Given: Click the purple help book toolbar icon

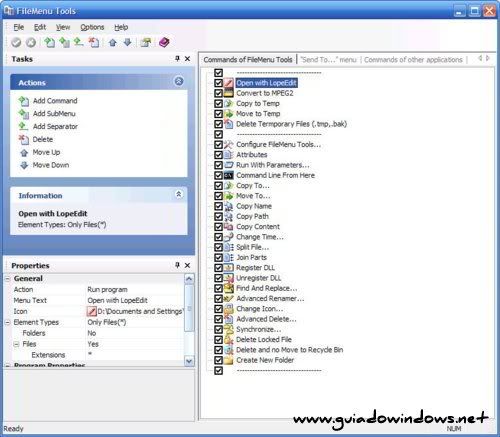Looking at the screenshot, I should (x=164, y=42).
